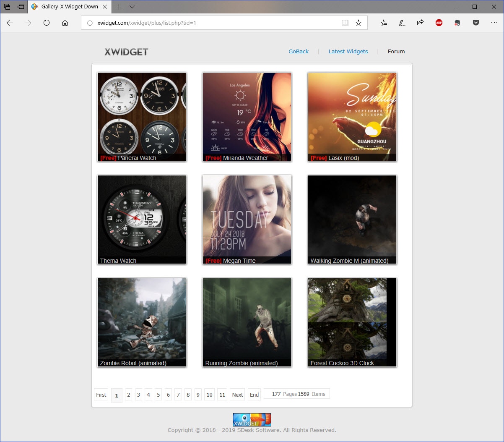The width and height of the screenshot is (504, 442).
Task: Open the Megan Time widget thumbnail
Action: pos(247,220)
